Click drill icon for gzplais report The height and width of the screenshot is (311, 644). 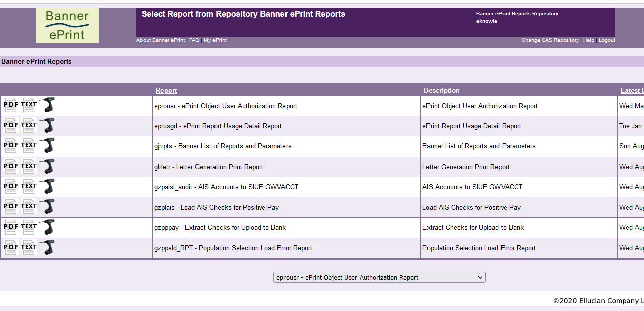(47, 206)
